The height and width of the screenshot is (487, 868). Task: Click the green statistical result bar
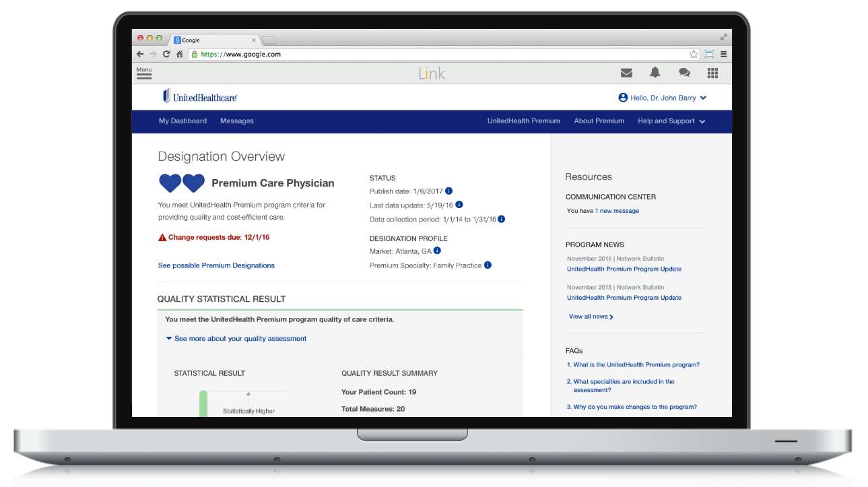tap(203, 403)
